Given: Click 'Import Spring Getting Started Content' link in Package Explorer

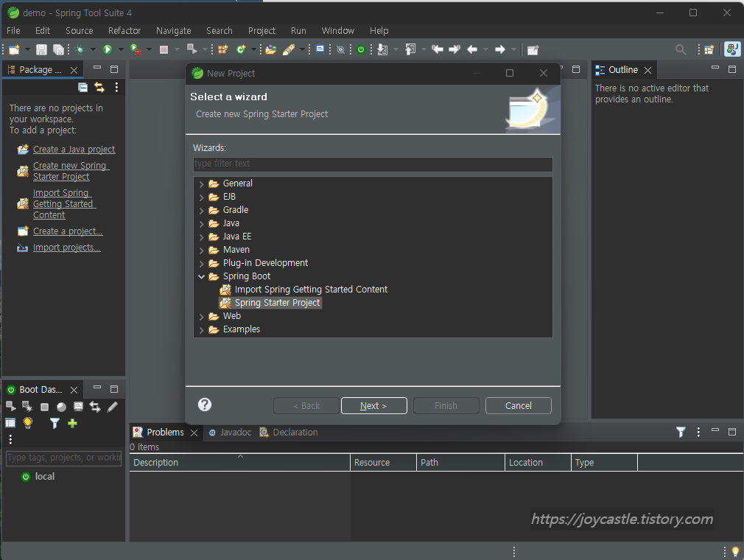Looking at the screenshot, I should pyautogui.click(x=64, y=203).
